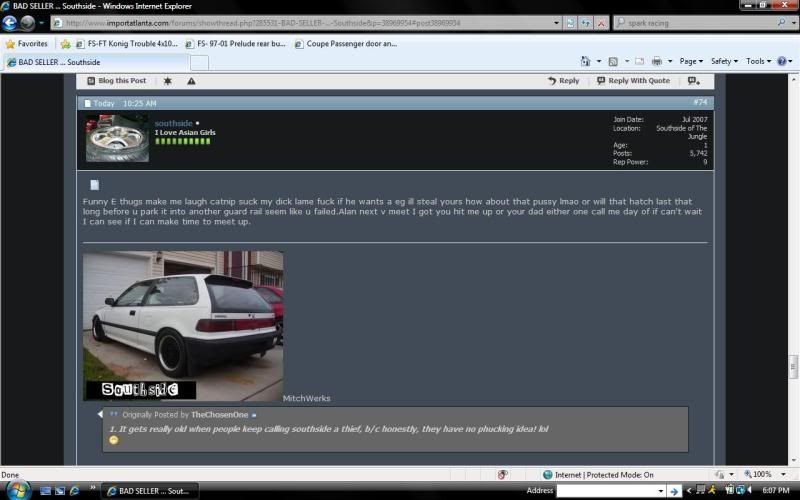Click the multi-quote icon beside Reply With Quote
800x500 pixels.
pyautogui.click(x=693, y=81)
